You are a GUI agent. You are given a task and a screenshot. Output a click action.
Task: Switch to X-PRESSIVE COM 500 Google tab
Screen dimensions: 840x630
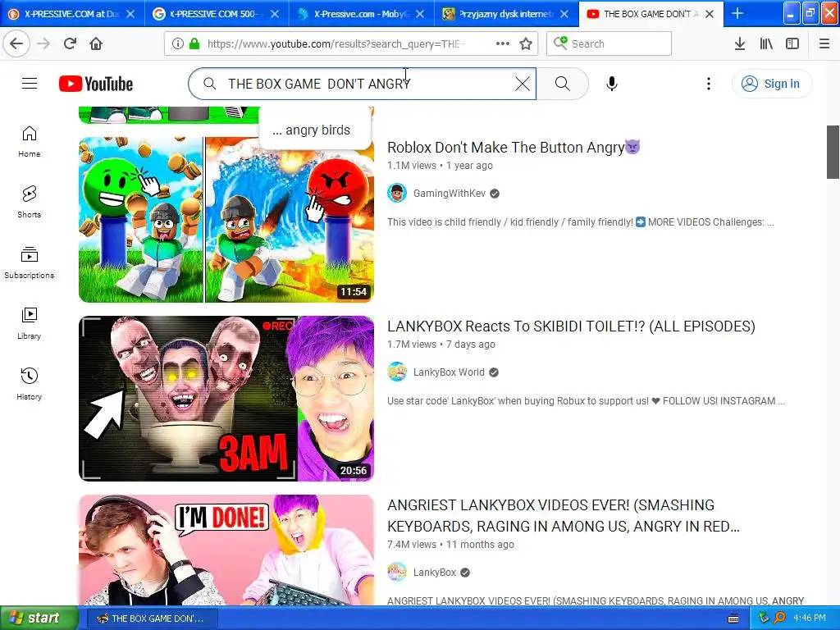click(x=217, y=14)
